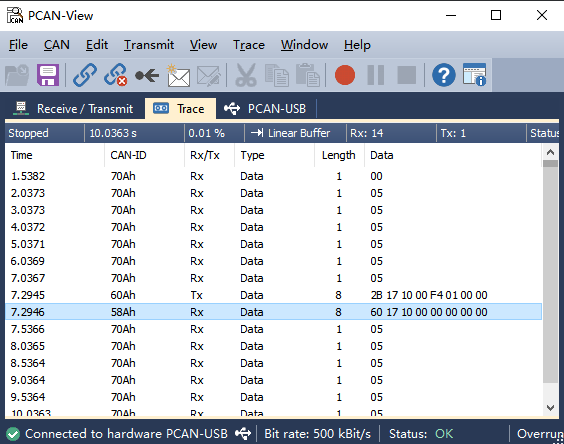Pause the trace recording
This screenshot has width=564, height=444.
[x=376, y=75]
